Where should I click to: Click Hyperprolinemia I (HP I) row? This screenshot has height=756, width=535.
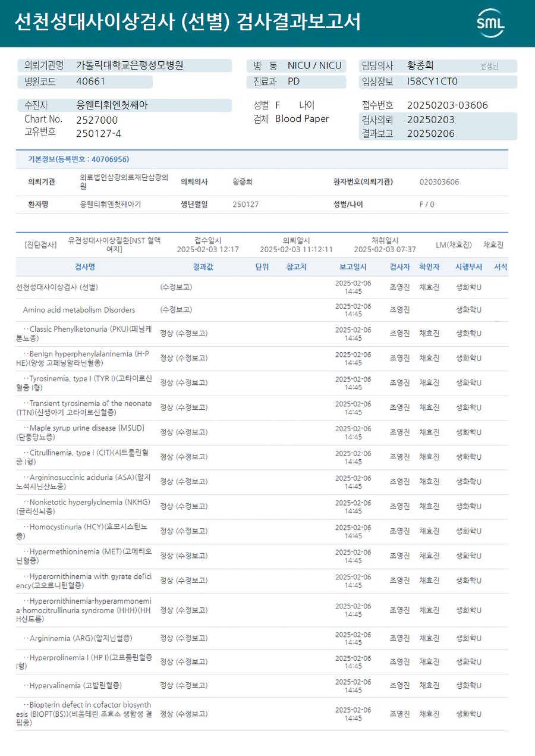(262, 661)
